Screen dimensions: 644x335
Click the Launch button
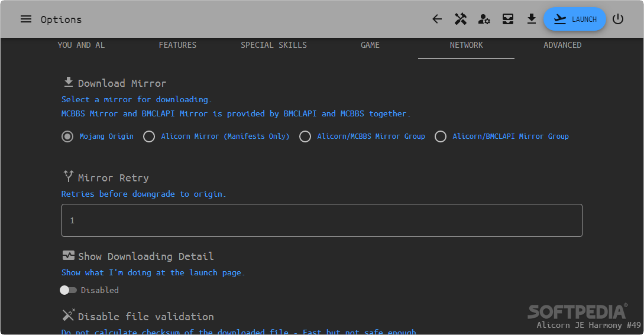pyautogui.click(x=575, y=19)
